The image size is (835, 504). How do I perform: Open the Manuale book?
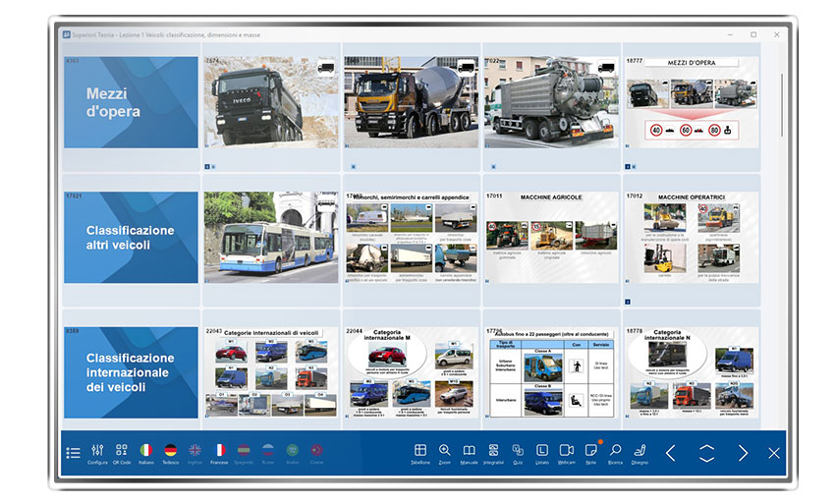coord(469,452)
